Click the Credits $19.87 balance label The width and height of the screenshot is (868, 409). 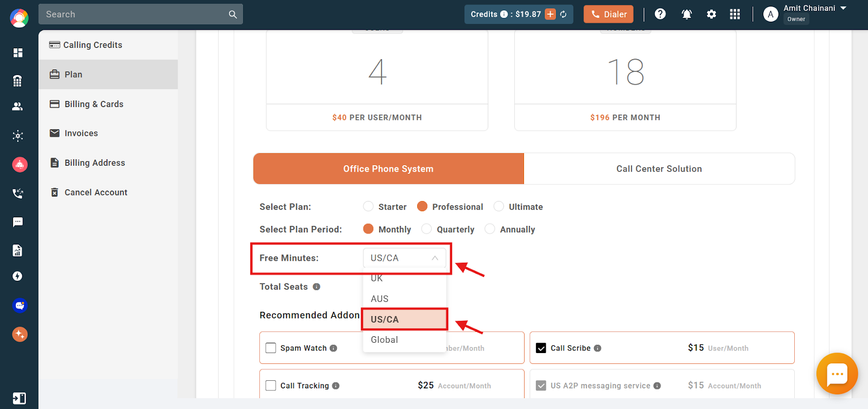point(506,14)
